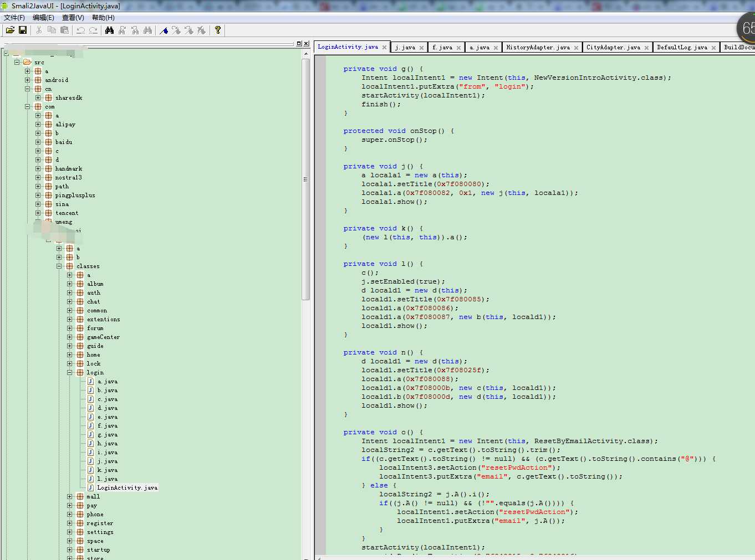Select the album package in tree
The width and height of the screenshot is (755, 560).
pyautogui.click(x=95, y=284)
